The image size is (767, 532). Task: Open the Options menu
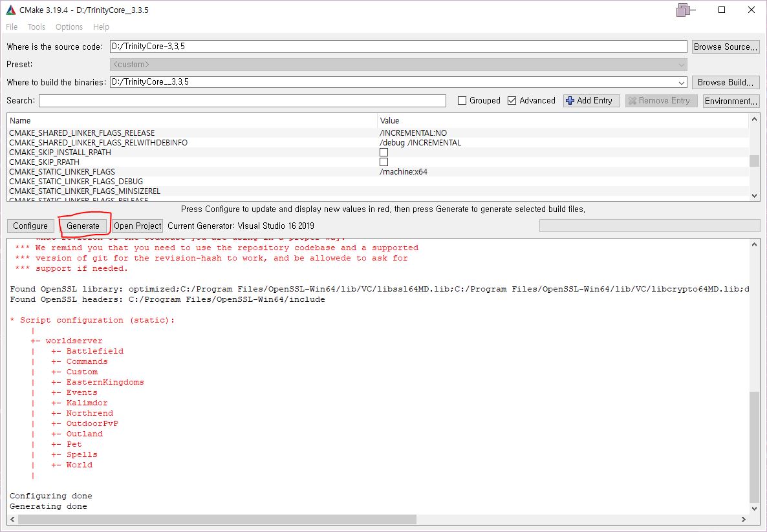click(69, 27)
